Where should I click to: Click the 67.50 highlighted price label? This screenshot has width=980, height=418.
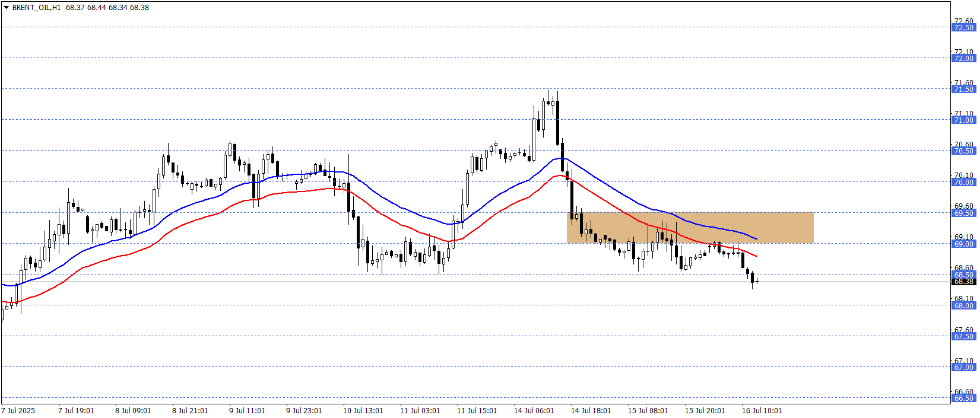click(963, 336)
